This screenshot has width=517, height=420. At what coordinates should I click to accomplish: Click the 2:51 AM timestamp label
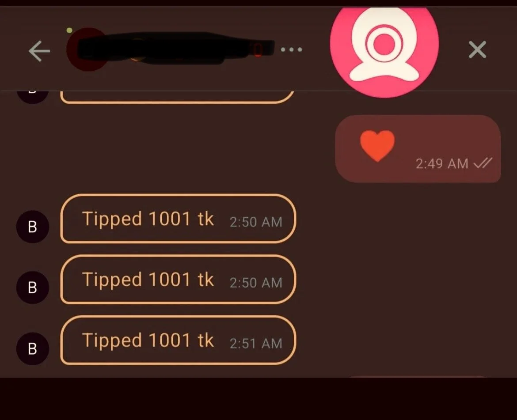pyautogui.click(x=256, y=344)
